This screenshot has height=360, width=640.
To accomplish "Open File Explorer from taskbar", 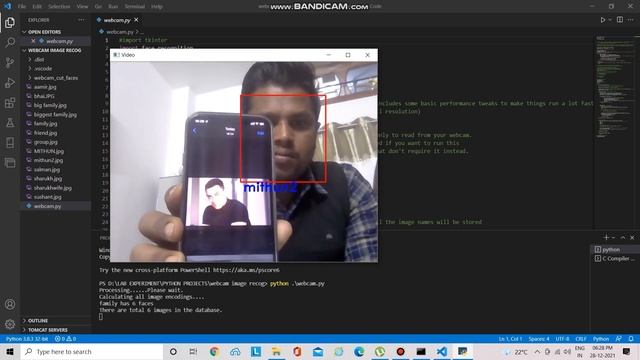I will 276,351.
